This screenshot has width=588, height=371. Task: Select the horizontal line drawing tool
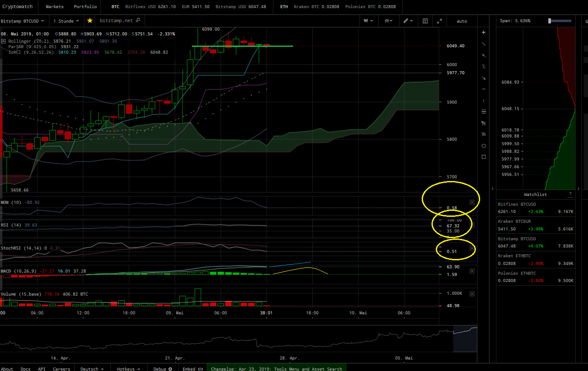484,89
